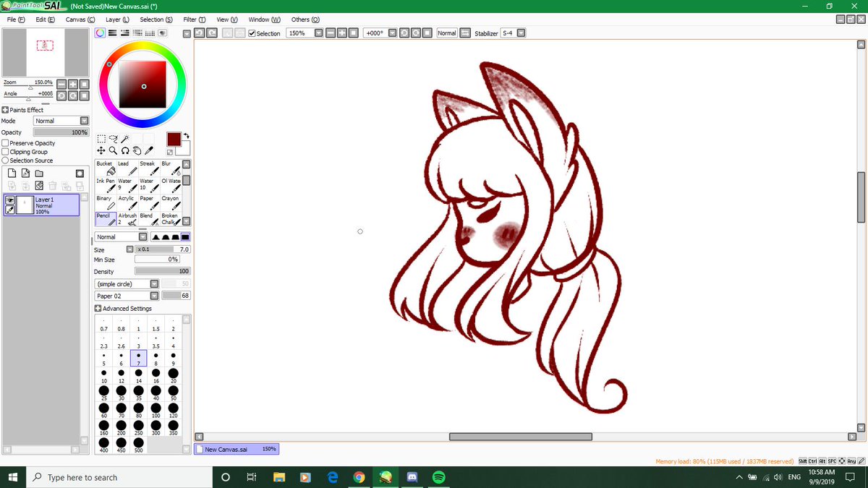The width and height of the screenshot is (868, 488).
Task: Click the brush Density slider
Action: (x=162, y=271)
